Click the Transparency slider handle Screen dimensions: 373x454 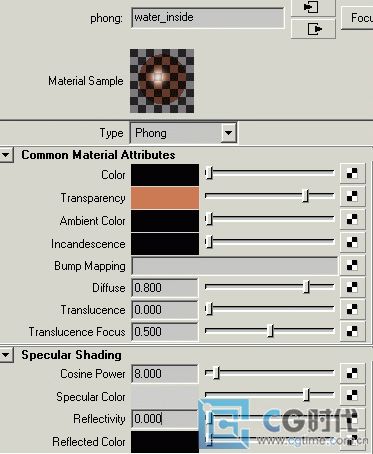point(305,196)
